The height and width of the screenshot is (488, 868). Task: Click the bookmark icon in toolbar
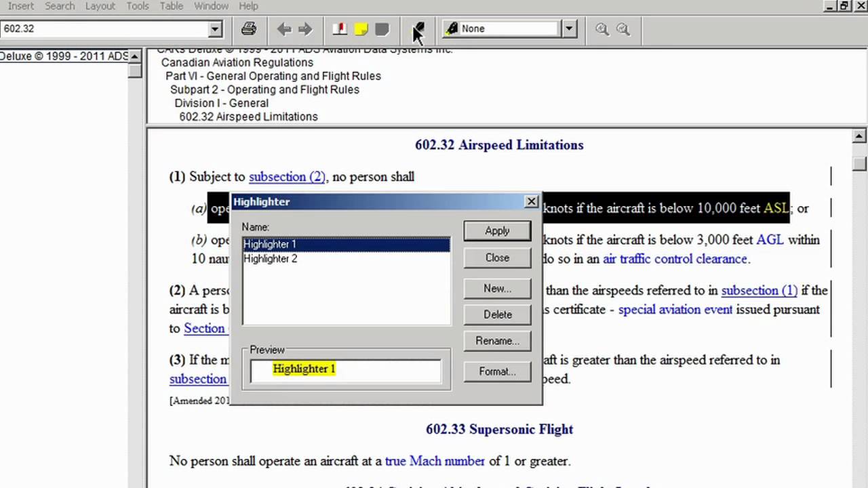tap(340, 28)
